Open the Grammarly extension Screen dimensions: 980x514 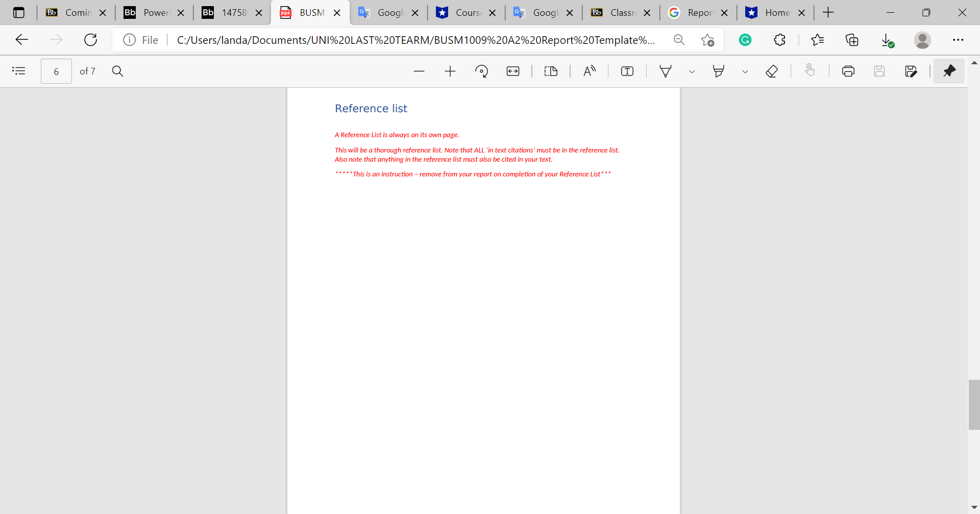(x=745, y=40)
